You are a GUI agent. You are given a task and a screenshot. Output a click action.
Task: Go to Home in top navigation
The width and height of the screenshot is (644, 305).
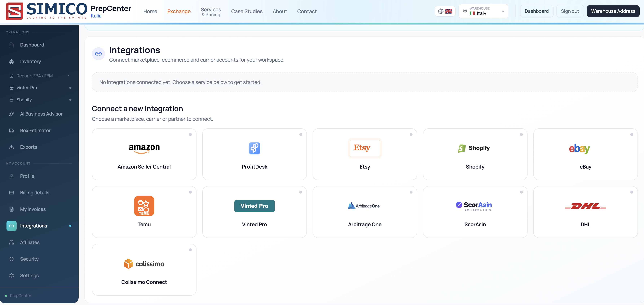(x=150, y=11)
